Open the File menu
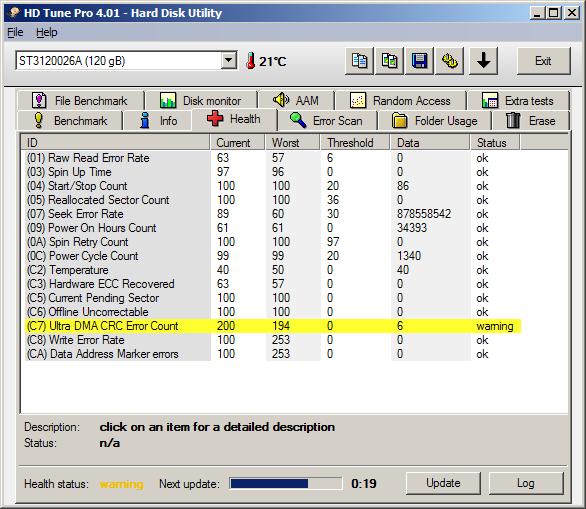Viewport: 586px width, 509px height. (15, 33)
